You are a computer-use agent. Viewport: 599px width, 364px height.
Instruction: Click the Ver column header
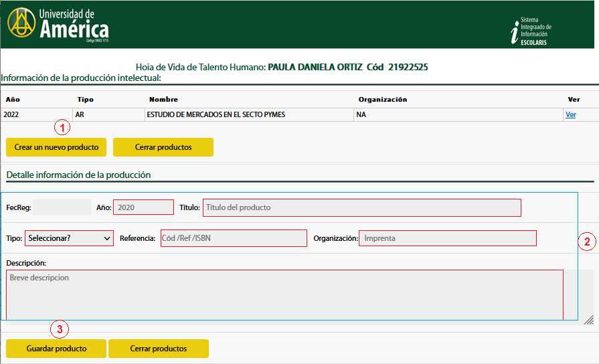pos(574,99)
